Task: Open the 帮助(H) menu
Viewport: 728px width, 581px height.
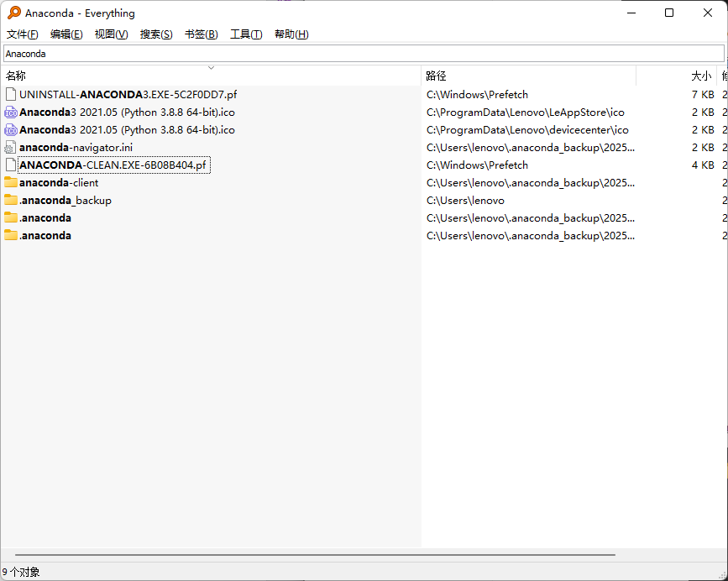Action: (291, 34)
